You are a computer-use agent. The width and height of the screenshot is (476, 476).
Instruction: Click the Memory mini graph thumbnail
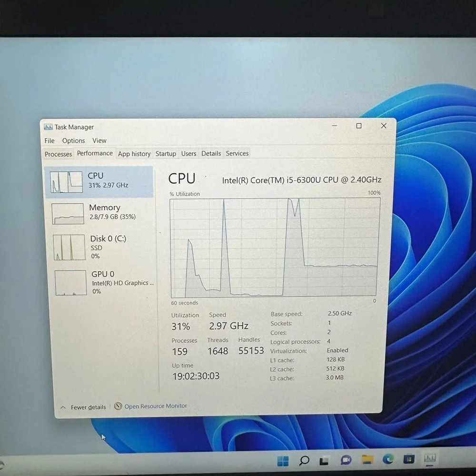pyautogui.click(x=68, y=214)
